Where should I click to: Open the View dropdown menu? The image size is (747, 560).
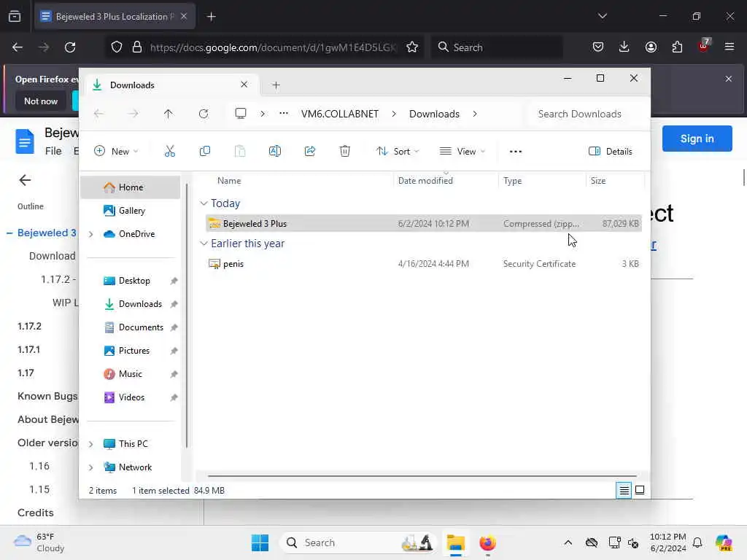tap(462, 152)
